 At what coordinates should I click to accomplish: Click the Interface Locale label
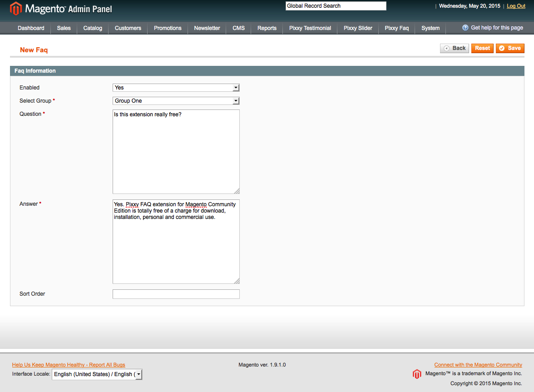point(31,374)
